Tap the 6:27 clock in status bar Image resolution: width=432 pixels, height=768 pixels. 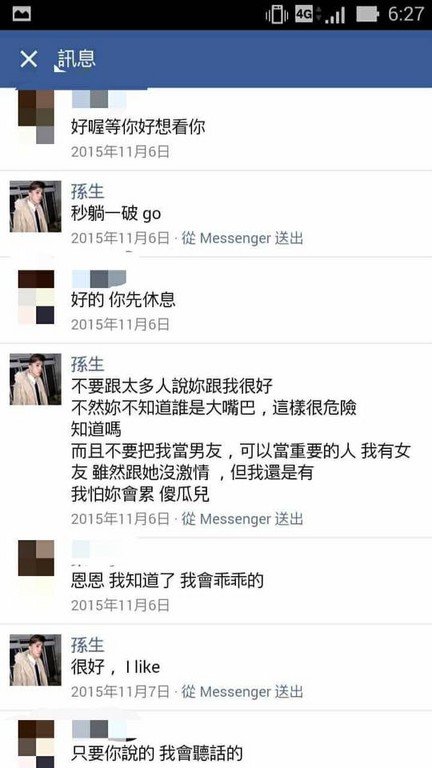tap(406, 14)
